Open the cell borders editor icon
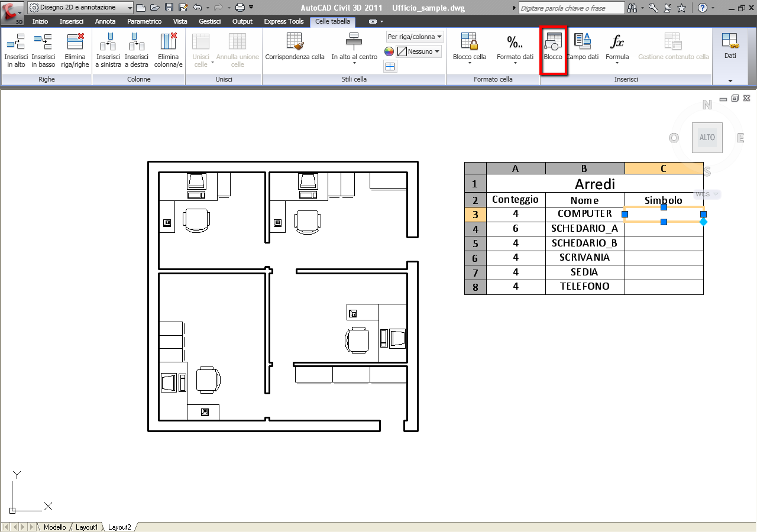 tap(390, 67)
